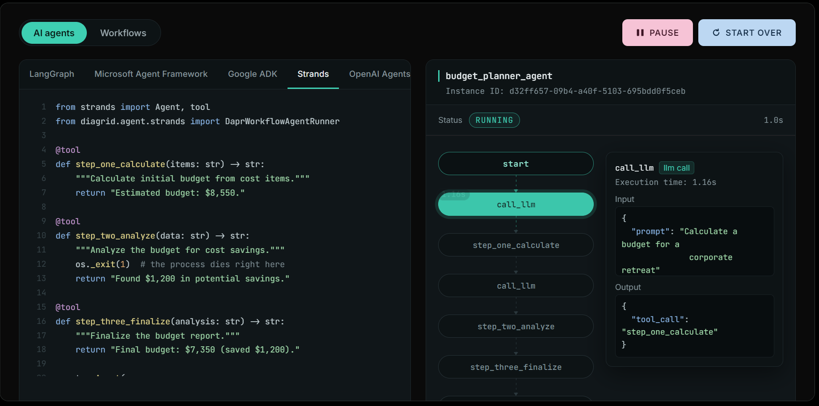819x406 pixels.
Task: Select the step_three_finalize workflow node
Action: pyautogui.click(x=516, y=367)
